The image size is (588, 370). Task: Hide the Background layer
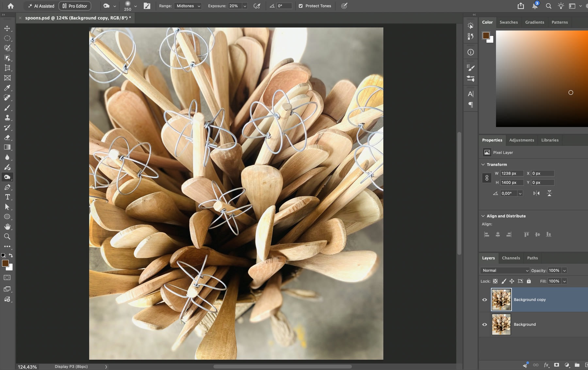(484, 325)
